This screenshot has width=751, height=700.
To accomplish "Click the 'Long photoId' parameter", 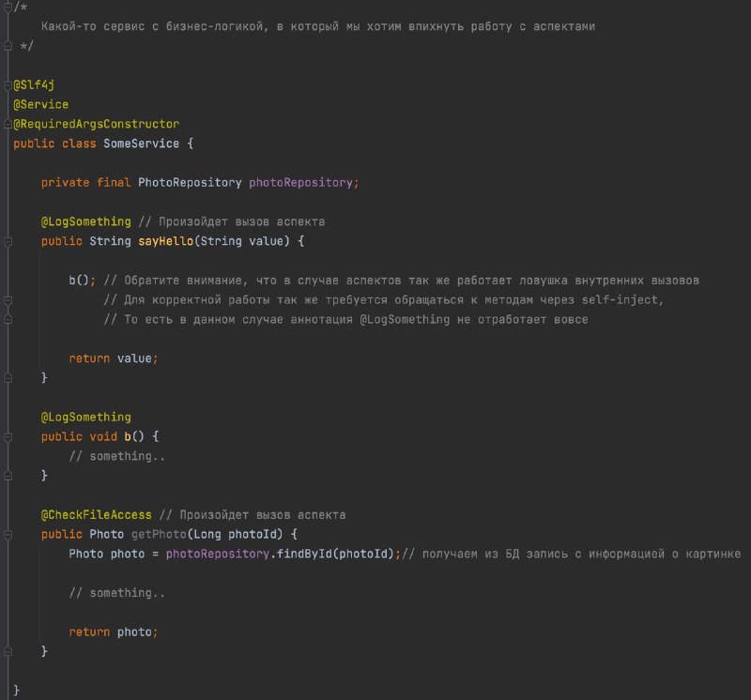I will [x=235, y=534].
